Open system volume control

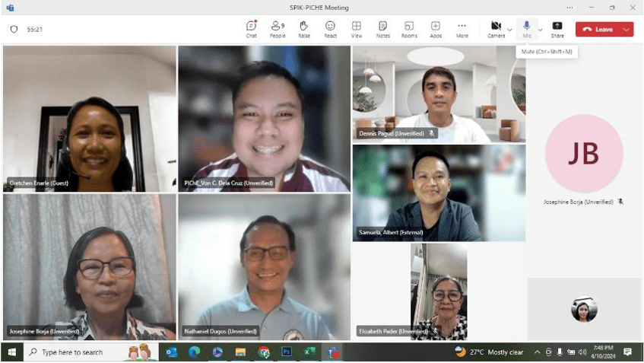(x=582, y=352)
